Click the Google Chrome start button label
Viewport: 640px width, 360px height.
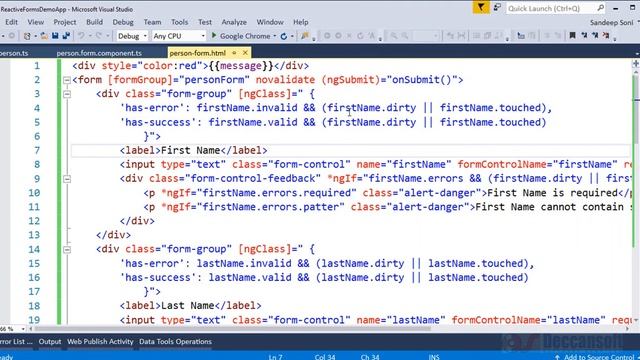point(245,36)
